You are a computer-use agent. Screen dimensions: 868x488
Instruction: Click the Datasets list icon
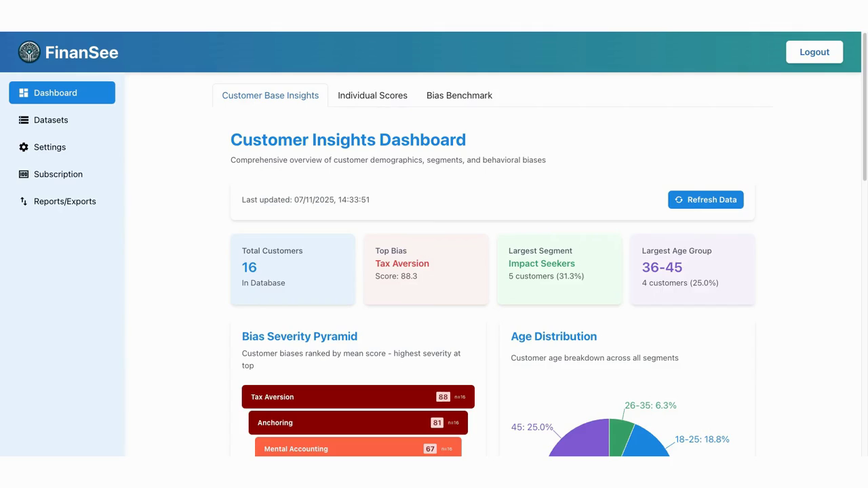[x=24, y=120]
